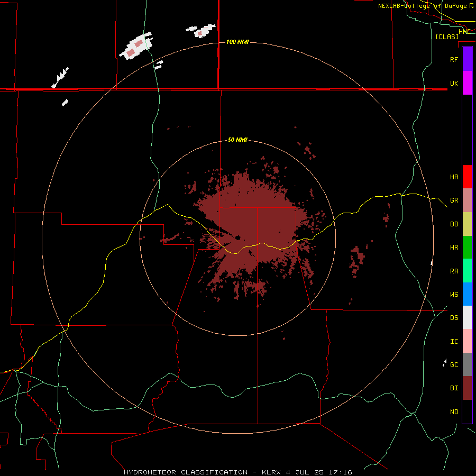Image resolution: width=476 pixels, height=476 pixels.
Task: Click the ND legend label
Action: pos(454,412)
